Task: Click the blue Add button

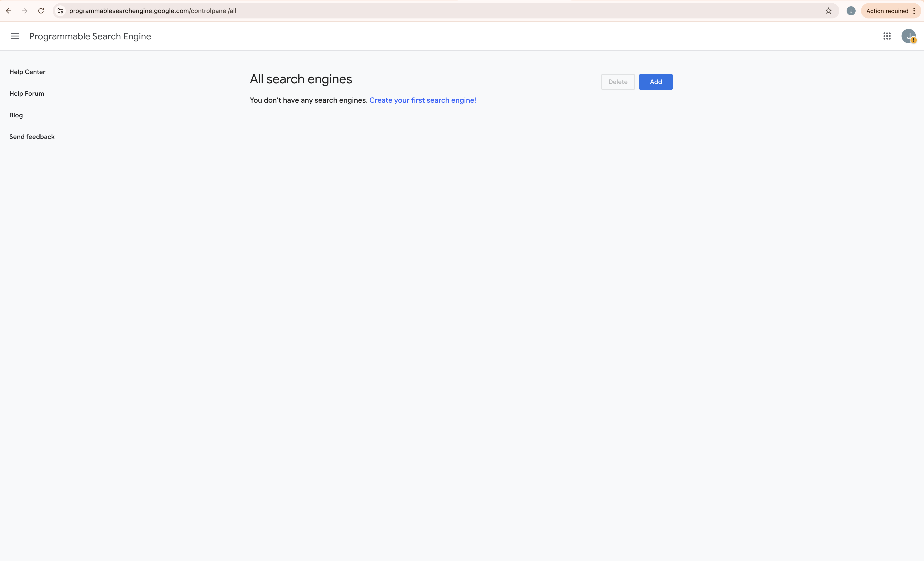Action: pyautogui.click(x=656, y=82)
